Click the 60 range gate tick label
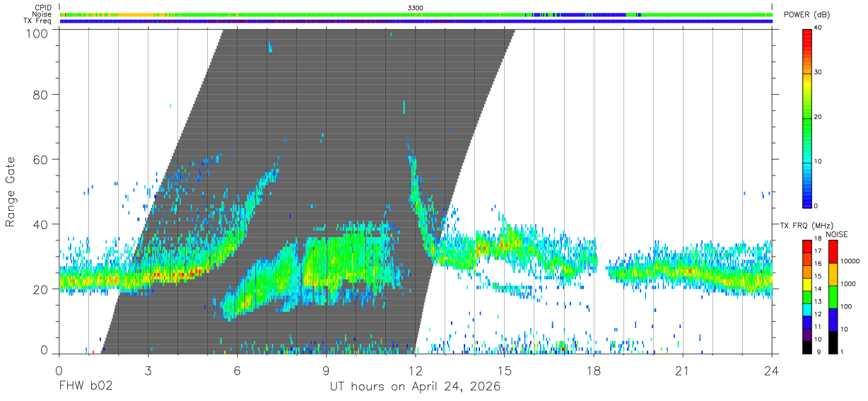The height and width of the screenshot is (401, 868). click(x=40, y=159)
